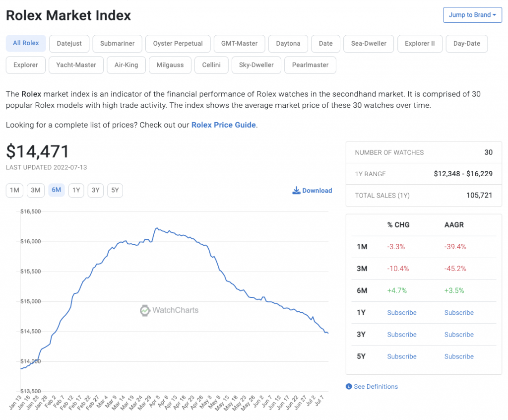Click the $16,000 y-axis label
Screen dimensions: 508x420
[x=30, y=241]
